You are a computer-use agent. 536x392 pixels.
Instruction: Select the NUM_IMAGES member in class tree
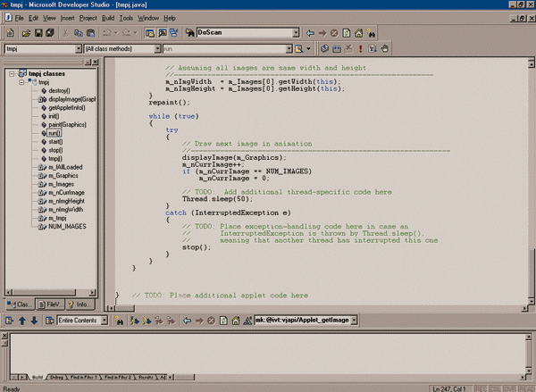pos(67,226)
